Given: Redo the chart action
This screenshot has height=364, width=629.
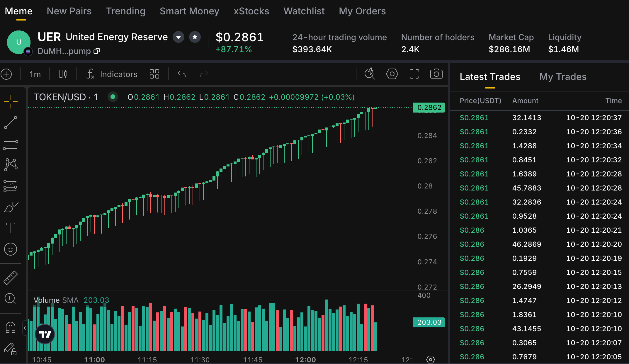Looking at the screenshot, I should (x=204, y=74).
